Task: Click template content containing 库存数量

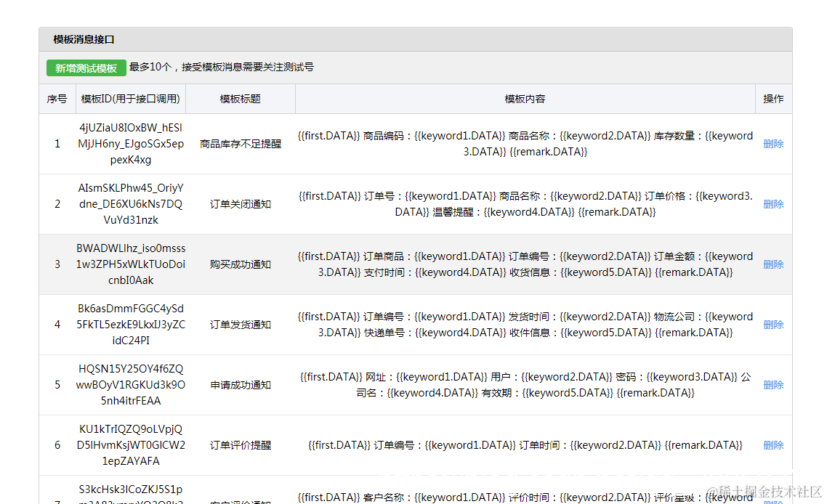Action: tap(525, 144)
